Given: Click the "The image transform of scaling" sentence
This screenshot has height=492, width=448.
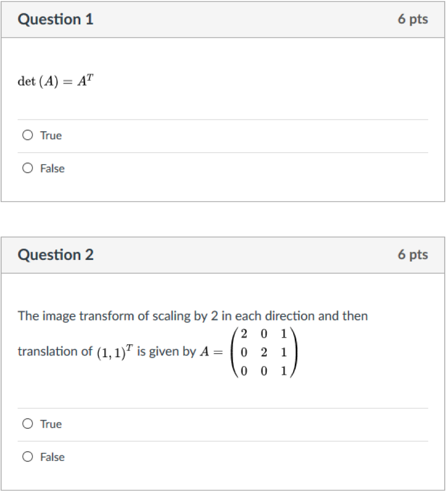Looking at the screenshot, I should coord(192,316).
